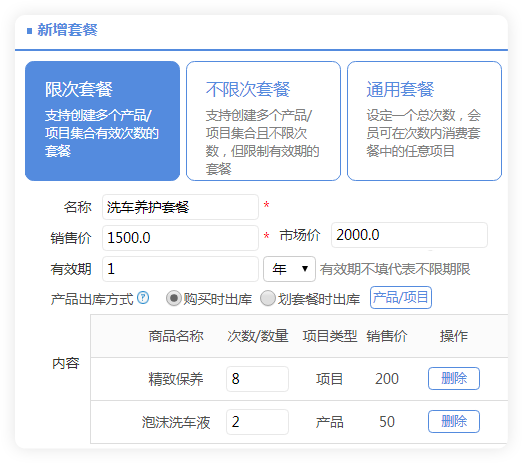Click the 新增套餐 panel title
The height and width of the screenshot is (463, 522).
[x=67, y=30]
